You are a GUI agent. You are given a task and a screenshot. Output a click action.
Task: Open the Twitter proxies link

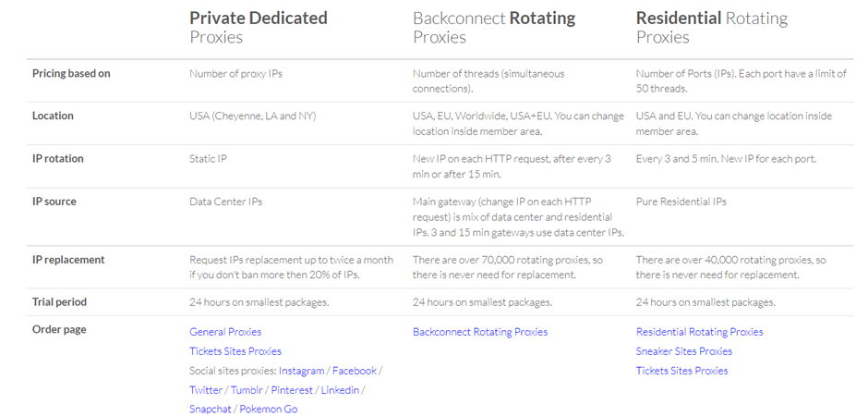206,390
